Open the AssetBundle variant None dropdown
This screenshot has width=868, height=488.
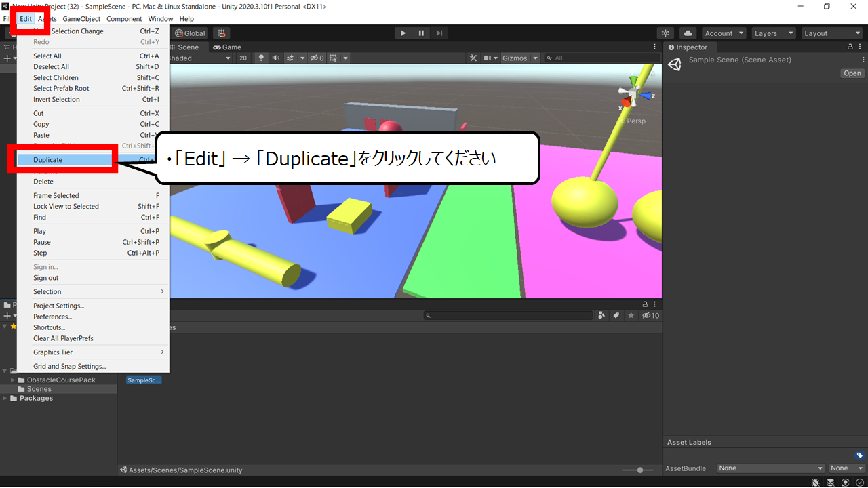[847, 468]
